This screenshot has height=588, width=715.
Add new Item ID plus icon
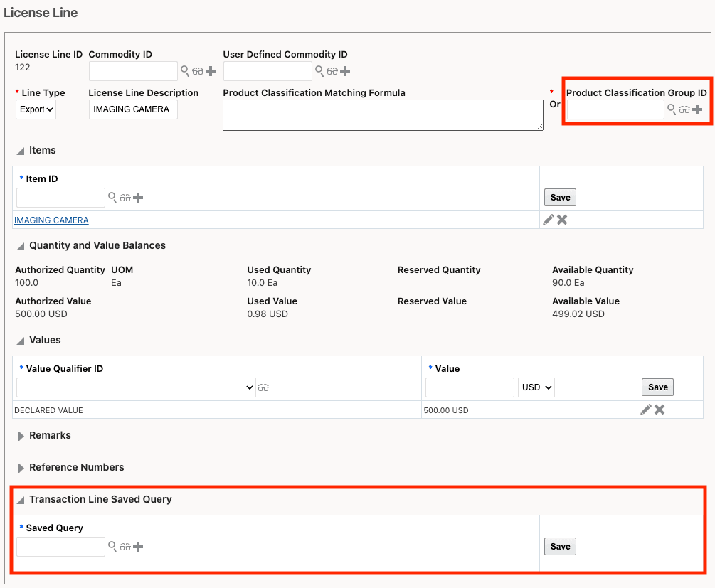138,198
